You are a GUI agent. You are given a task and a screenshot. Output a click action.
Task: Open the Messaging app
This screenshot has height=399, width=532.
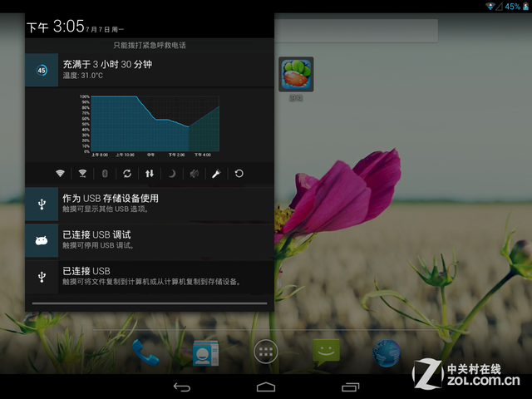coord(326,352)
